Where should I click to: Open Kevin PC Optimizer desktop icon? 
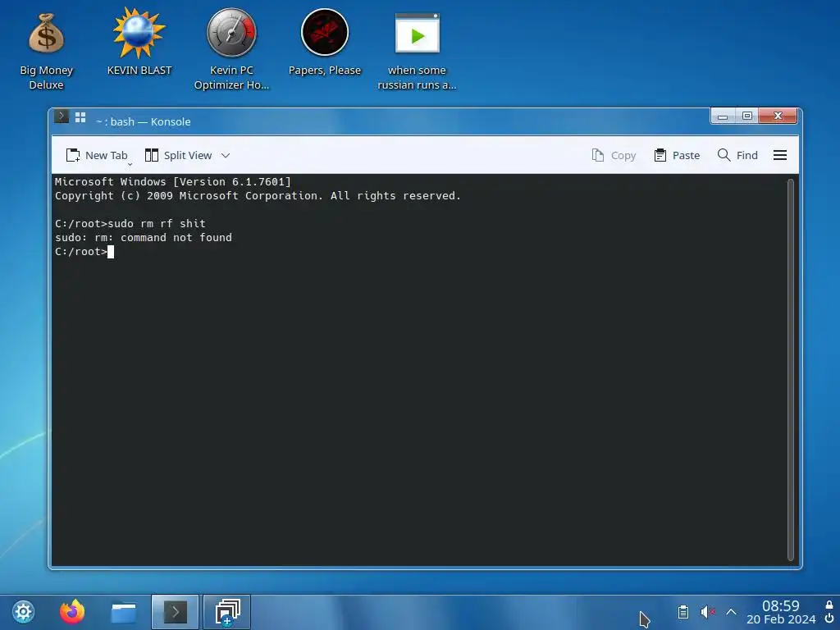pyautogui.click(x=231, y=49)
